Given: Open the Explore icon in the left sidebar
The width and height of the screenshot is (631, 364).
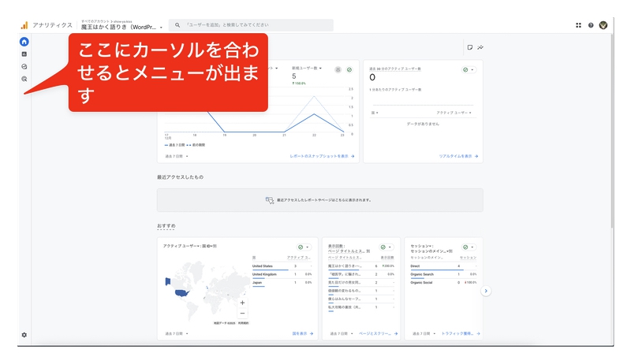Looking at the screenshot, I should tap(24, 67).
